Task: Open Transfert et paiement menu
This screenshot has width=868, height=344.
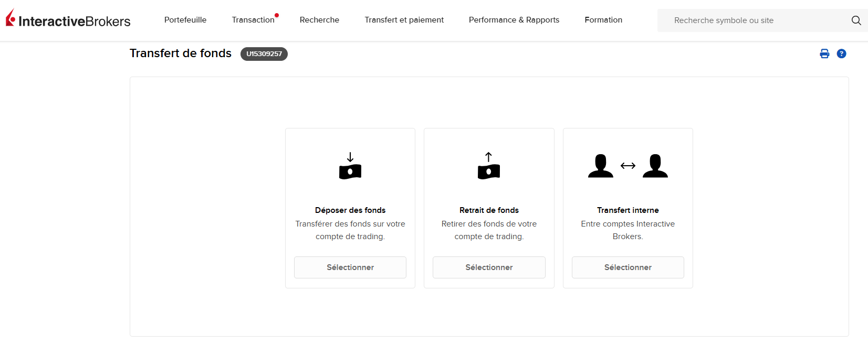Action: click(x=404, y=20)
